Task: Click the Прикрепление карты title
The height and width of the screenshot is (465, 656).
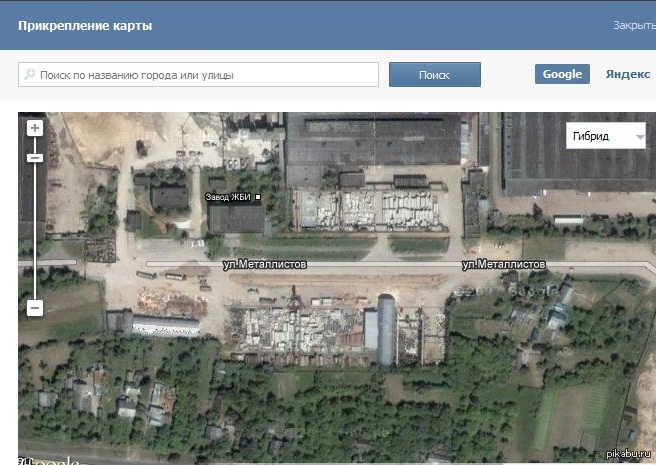Action: coord(85,26)
